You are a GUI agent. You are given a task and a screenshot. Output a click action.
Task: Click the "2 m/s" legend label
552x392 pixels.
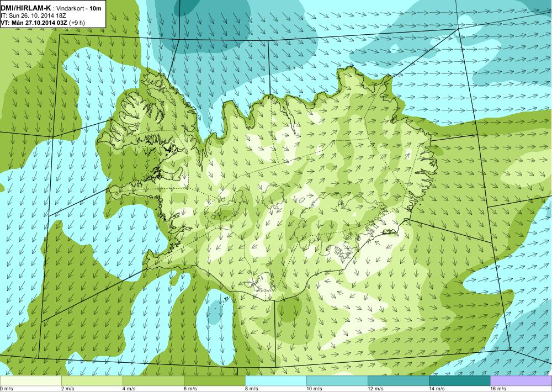pyautogui.click(x=68, y=389)
